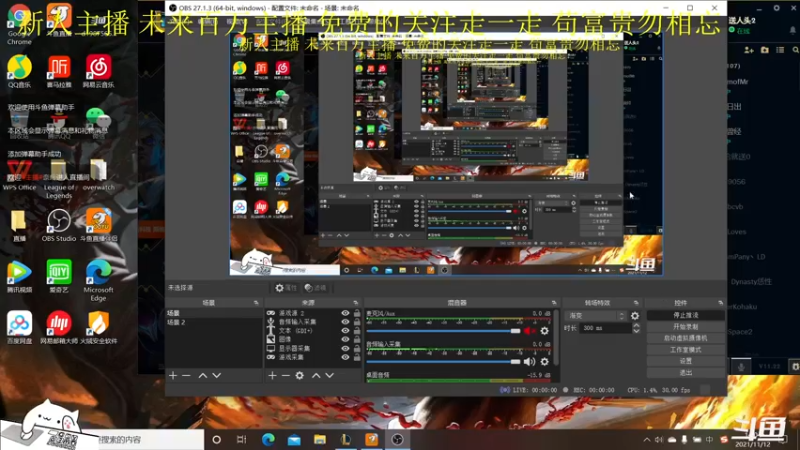
Task: Open 音频输入采集 mixer settings gear
Action: (544, 362)
